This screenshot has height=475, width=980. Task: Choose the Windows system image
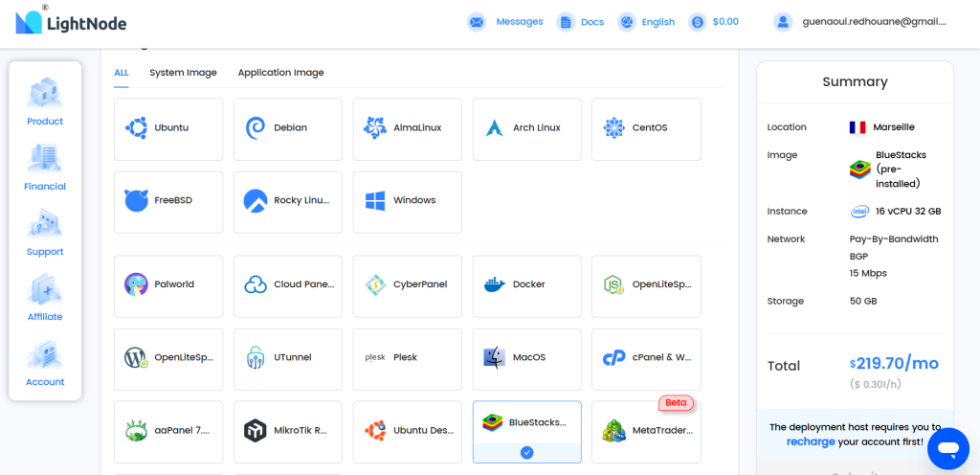(407, 201)
